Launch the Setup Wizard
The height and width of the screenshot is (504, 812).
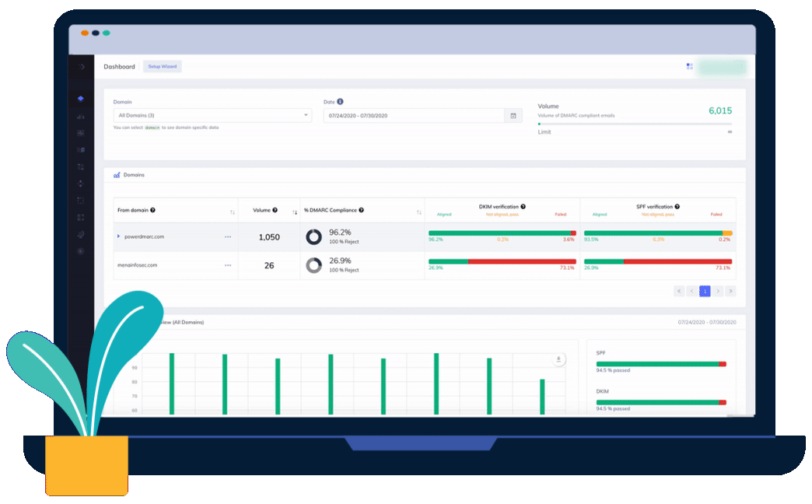pos(162,66)
